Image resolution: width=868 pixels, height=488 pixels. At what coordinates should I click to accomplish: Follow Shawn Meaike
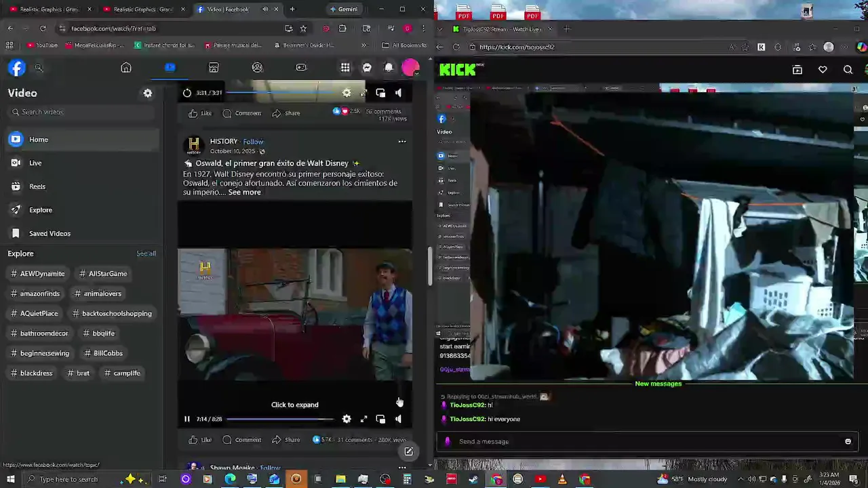270,468
